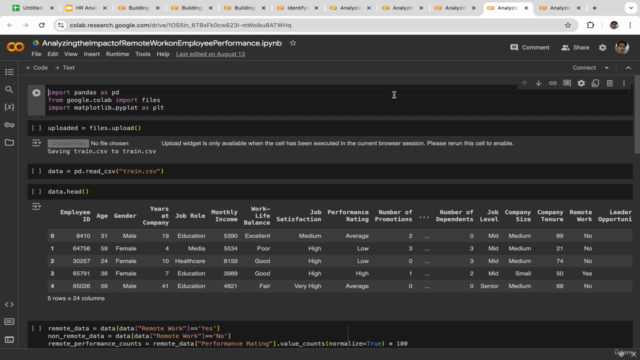Open the Edit menu
640x360 pixels.
[53, 54]
